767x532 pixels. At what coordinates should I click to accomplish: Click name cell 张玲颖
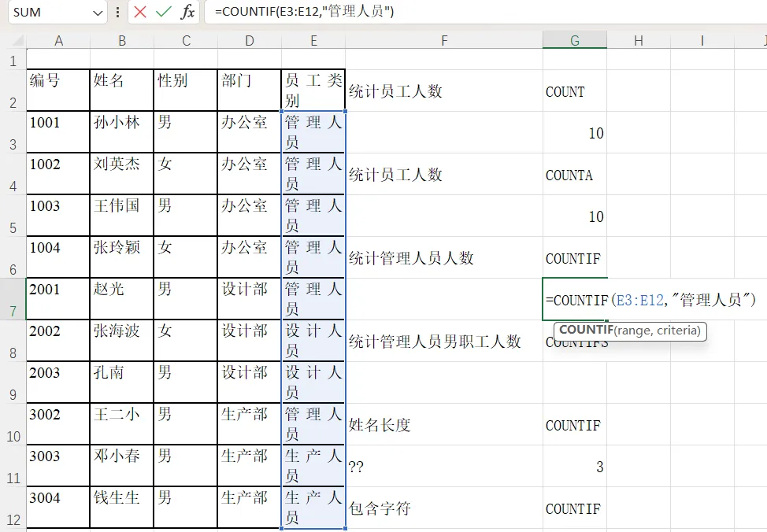pyautogui.click(x=122, y=257)
